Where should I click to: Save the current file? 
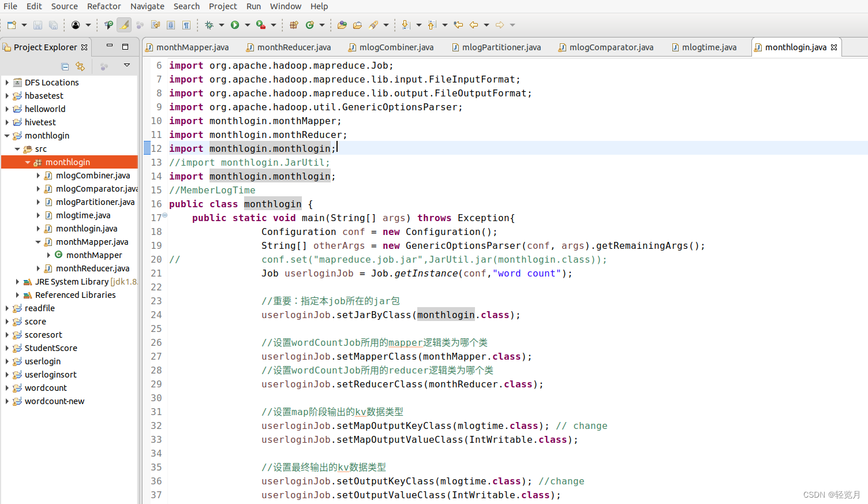click(36, 25)
